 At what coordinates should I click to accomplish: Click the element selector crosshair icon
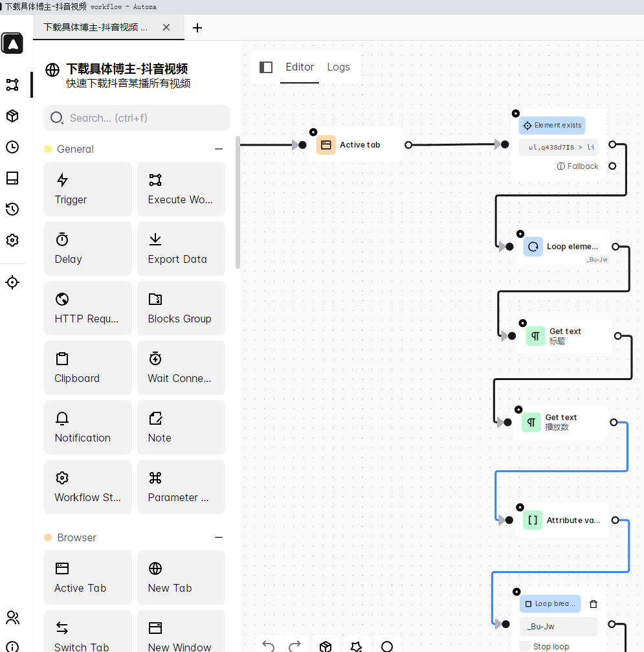click(x=12, y=282)
